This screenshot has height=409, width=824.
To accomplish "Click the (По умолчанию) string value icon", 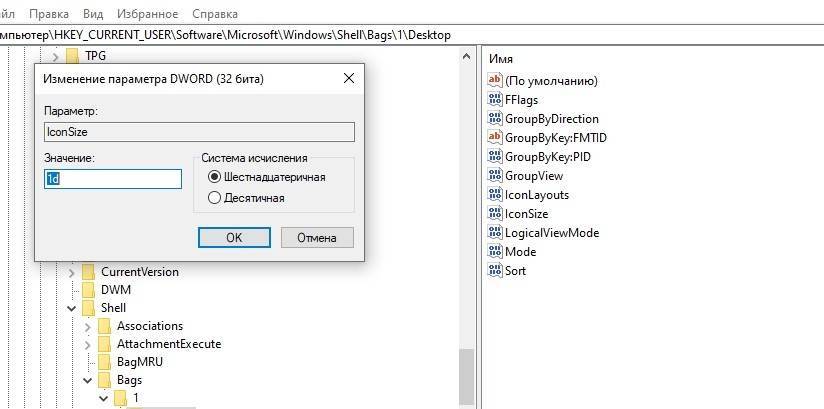I will pos(495,80).
